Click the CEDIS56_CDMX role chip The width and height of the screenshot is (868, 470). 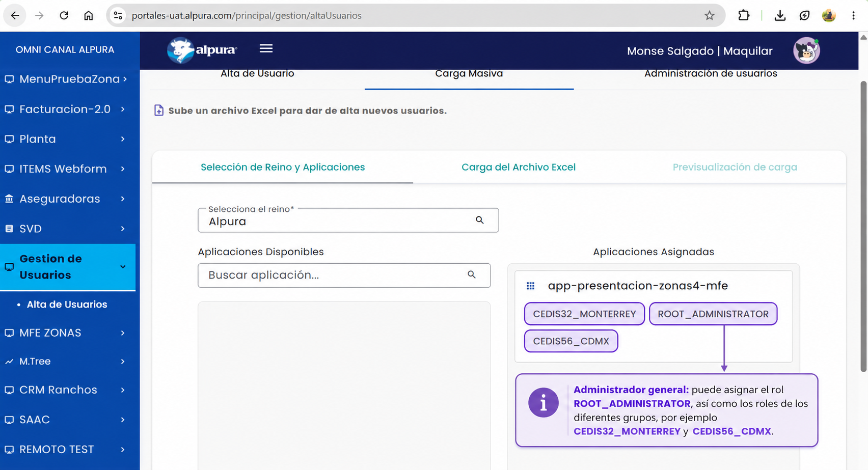point(571,341)
